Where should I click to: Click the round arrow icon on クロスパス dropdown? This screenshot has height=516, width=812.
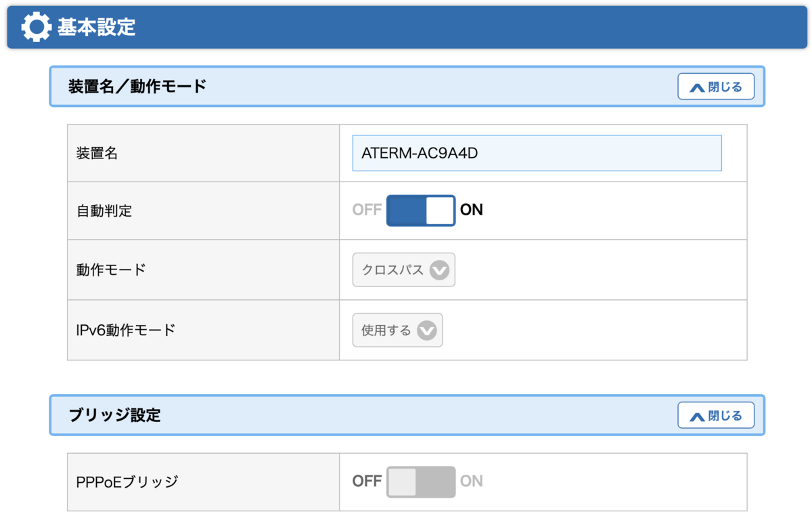439,271
